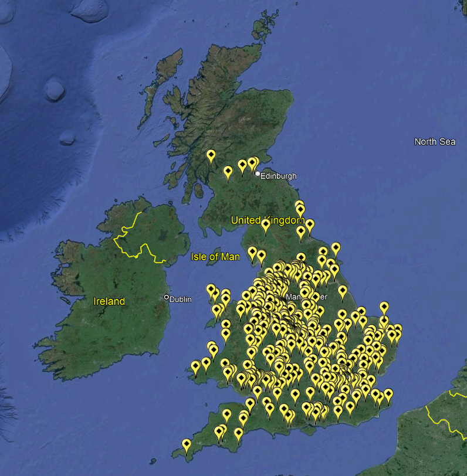Click the 'Isle of Man' label
Image resolution: width=467 pixels, height=476 pixels.
click(x=215, y=257)
